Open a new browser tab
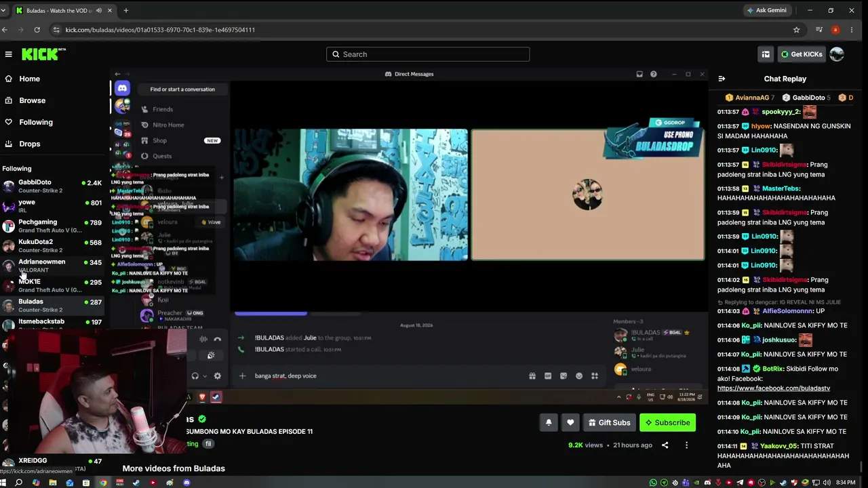Viewport: 868px width, 488px height. (x=126, y=11)
